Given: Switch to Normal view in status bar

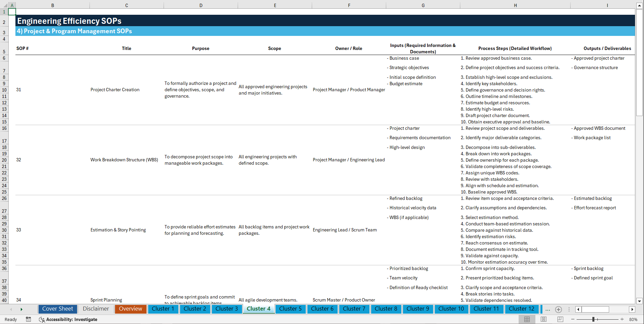Looking at the screenshot, I should pyautogui.click(x=527, y=319).
